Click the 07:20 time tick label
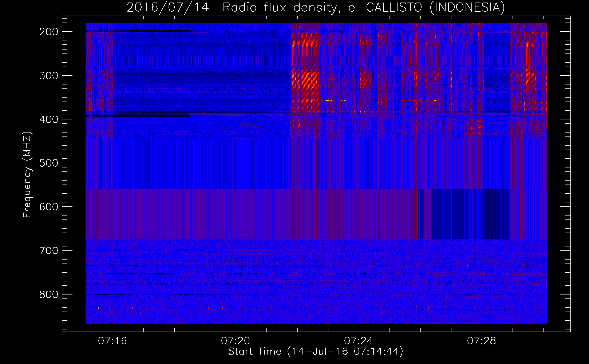 (x=236, y=341)
